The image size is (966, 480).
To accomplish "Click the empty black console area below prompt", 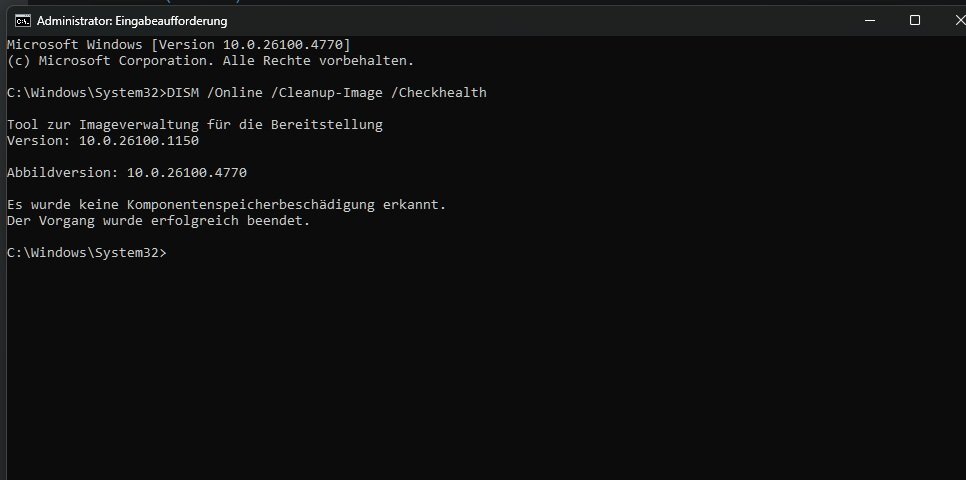I will [x=481, y=370].
